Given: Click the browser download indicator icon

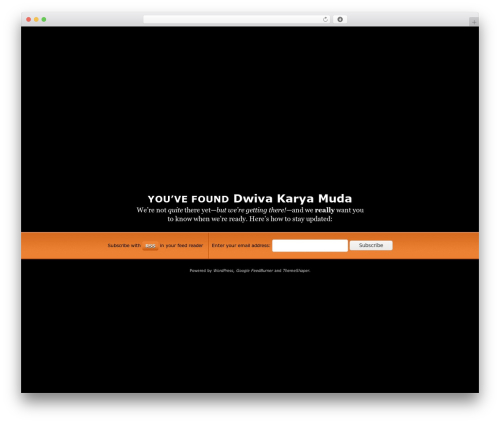Looking at the screenshot, I should click(340, 19).
